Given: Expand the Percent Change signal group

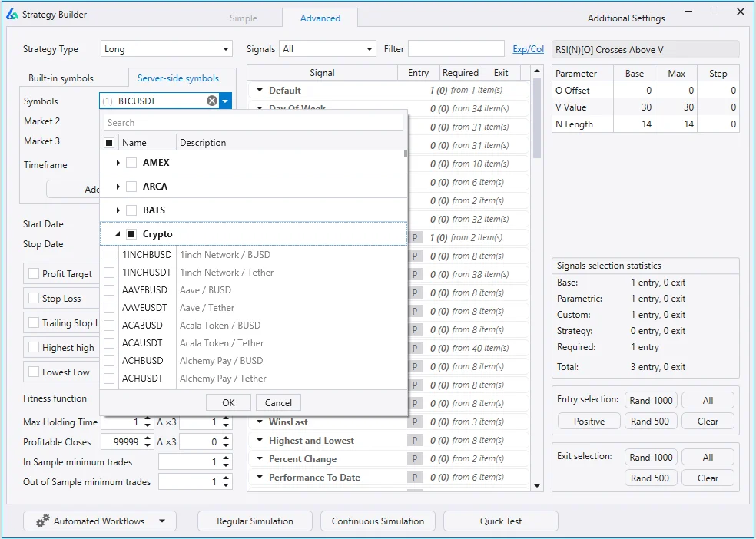Looking at the screenshot, I should click(260, 458).
